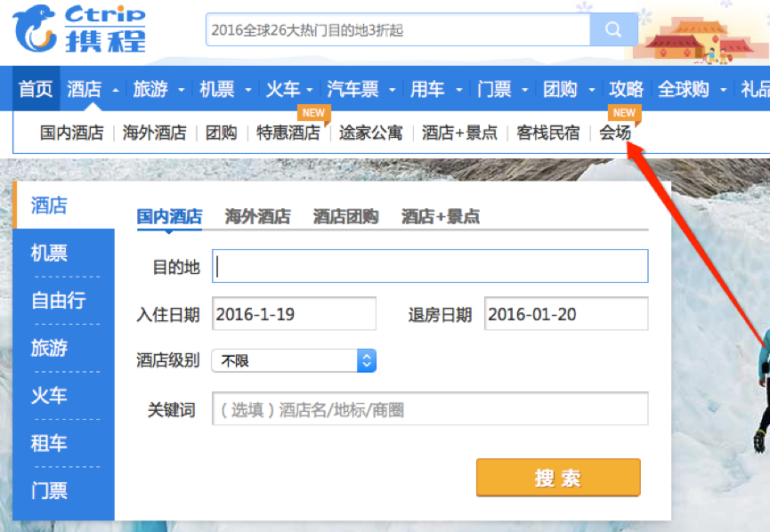Viewport: 770px width, 532px height.
Task: Expand the 旅游 nav dropdown arrow
Action: 182,91
